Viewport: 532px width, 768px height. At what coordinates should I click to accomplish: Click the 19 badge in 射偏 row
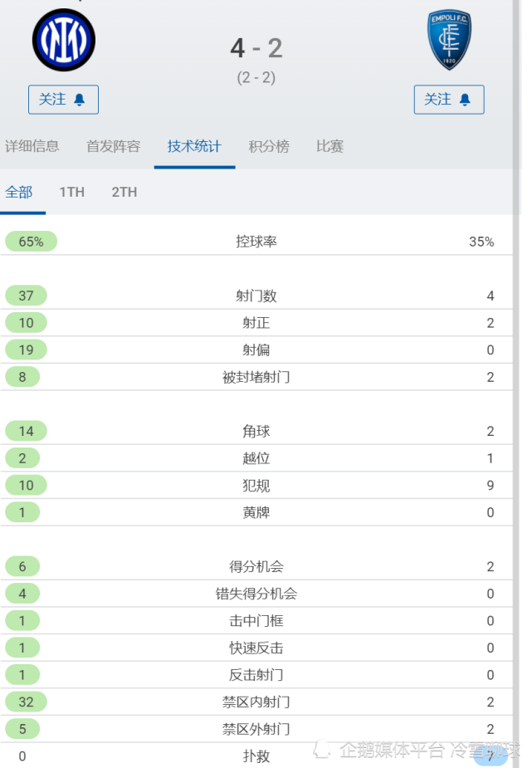(x=26, y=350)
